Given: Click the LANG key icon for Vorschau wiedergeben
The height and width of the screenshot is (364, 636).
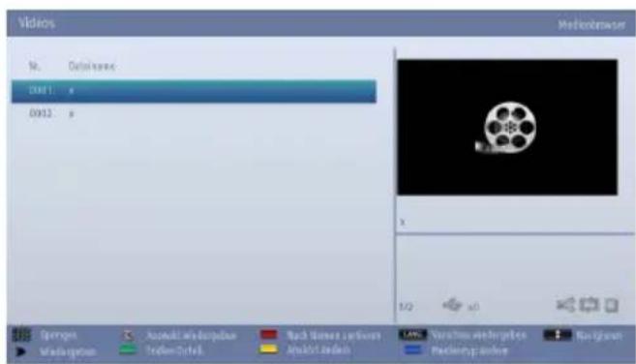Looking at the screenshot, I should pos(412,335).
